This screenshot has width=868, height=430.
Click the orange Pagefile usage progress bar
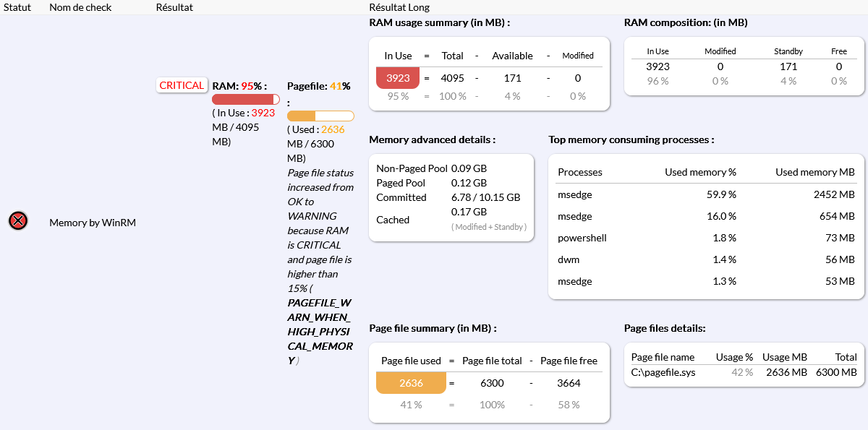(320, 116)
